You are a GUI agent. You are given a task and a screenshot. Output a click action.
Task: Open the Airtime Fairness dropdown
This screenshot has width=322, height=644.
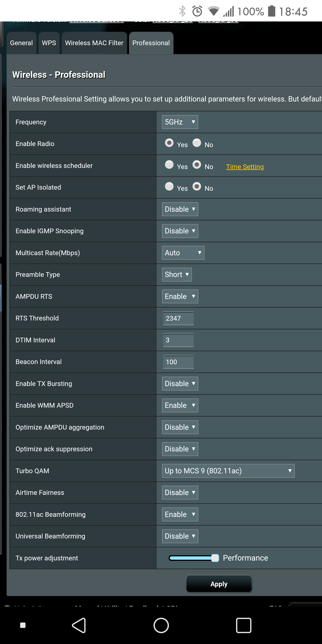180,492
